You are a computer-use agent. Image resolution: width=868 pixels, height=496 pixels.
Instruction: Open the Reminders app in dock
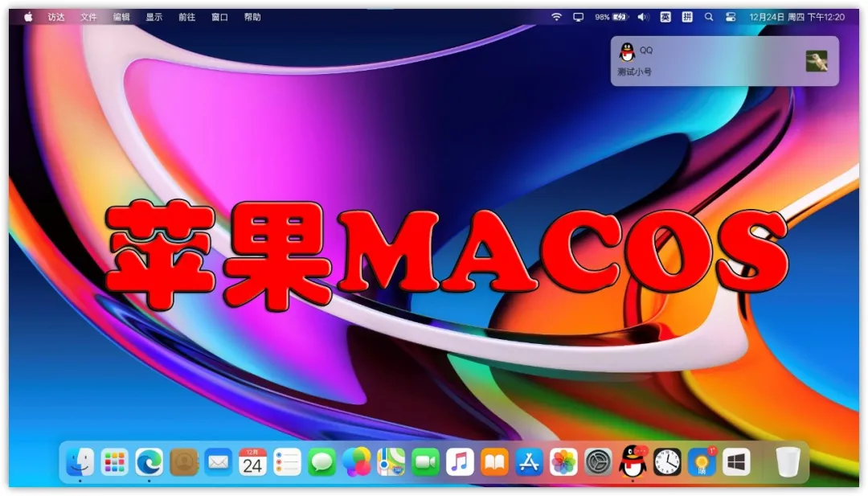coord(287,461)
